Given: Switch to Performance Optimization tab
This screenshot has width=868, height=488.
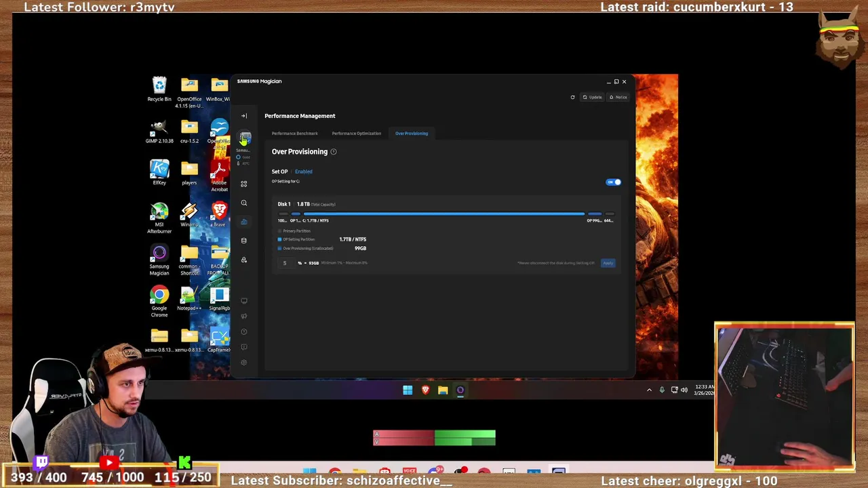Looking at the screenshot, I should coord(356,134).
